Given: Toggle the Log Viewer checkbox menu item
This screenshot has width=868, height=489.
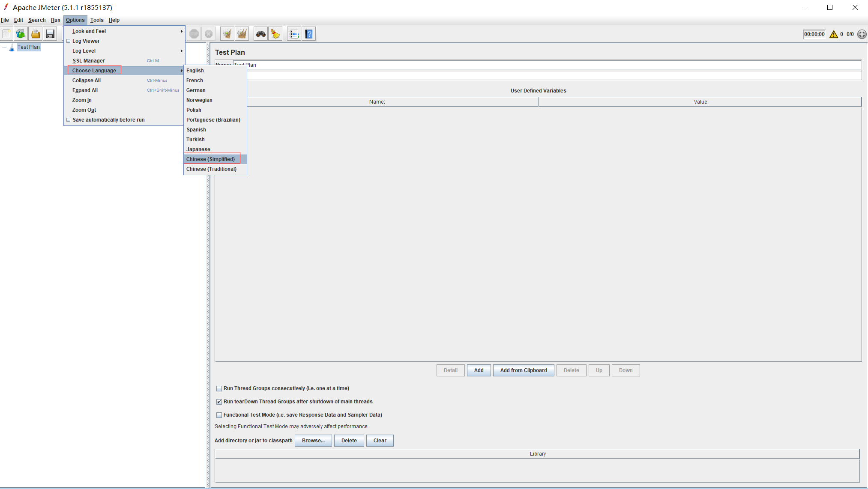Looking at the screenshot, I should [68, 41].
